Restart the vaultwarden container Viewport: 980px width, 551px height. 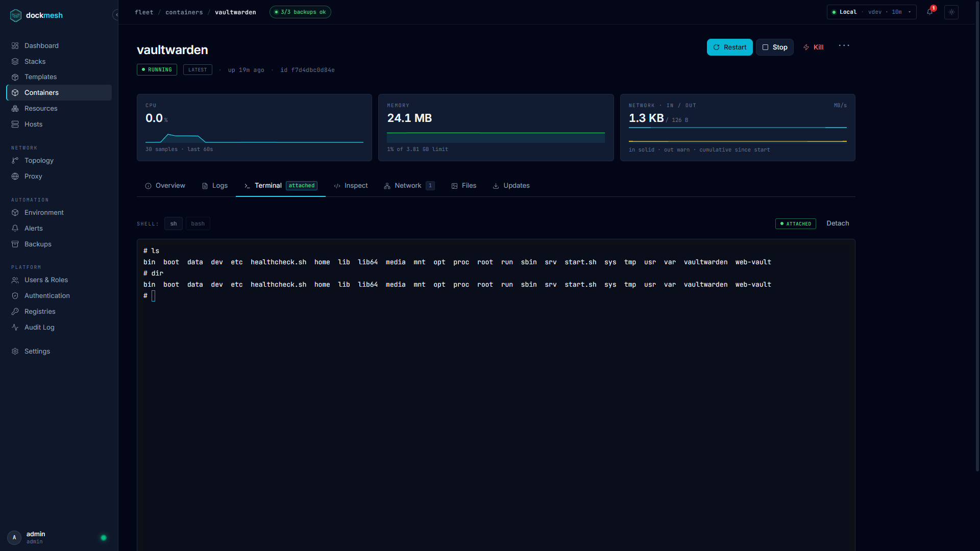click(729, 47)
